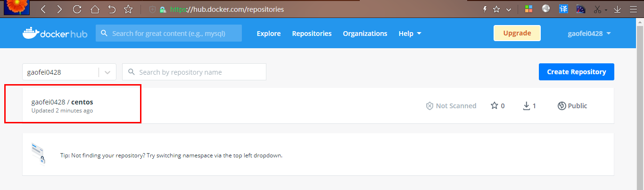Click the Upgrade button
The width and height of the screenshot is (644, 190).
(x=517, y=33)
